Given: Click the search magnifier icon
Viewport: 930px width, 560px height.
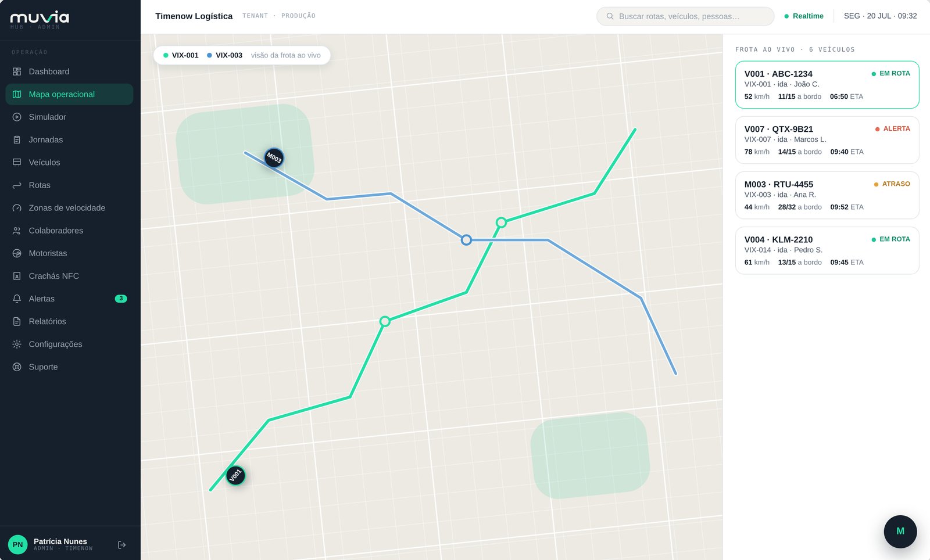Looking at the screenshot, I should (610, 16).
